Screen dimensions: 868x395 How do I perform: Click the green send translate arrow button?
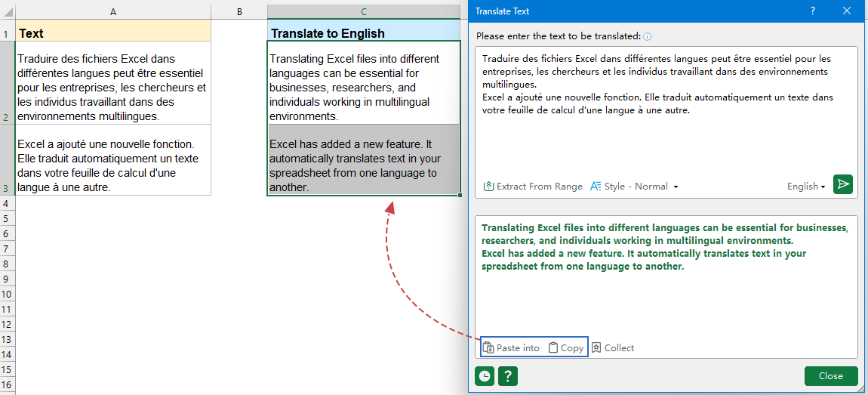pyautogui.click(x=842, y=184)
